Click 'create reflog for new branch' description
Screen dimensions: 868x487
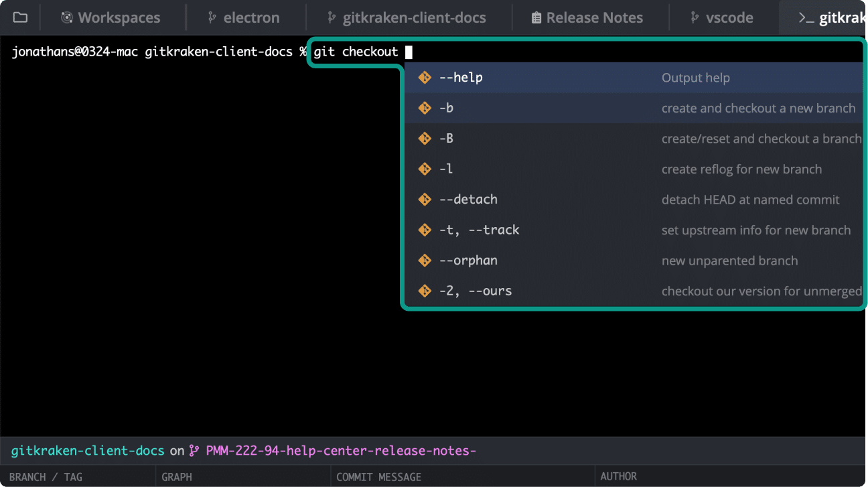click(741, 169)
